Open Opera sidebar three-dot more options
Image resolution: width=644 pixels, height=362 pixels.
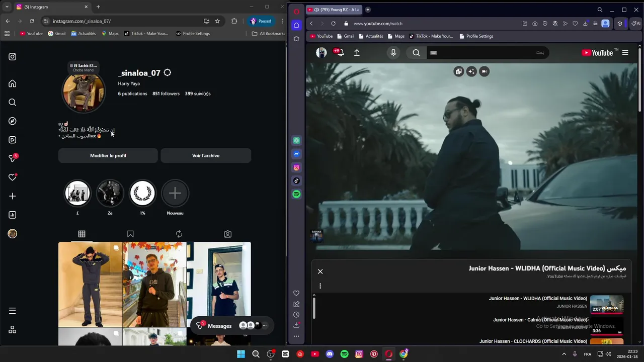296,336
